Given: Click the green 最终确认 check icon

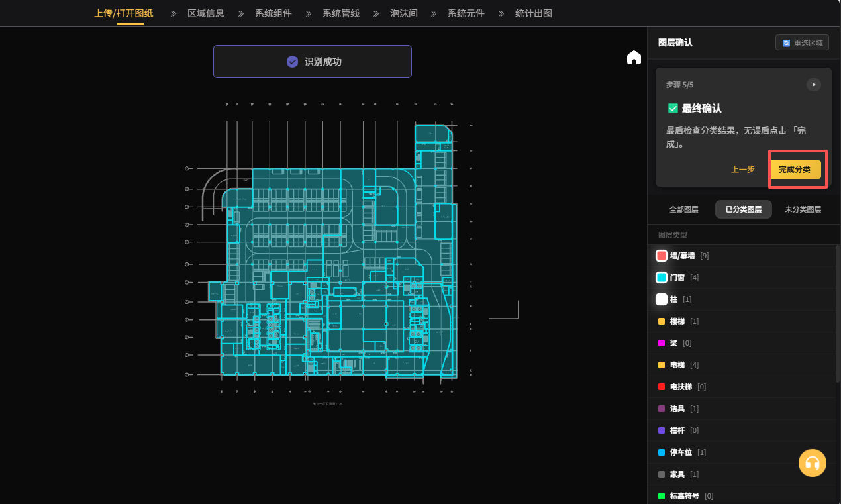Looking at the screenshot, I should click(x=673, y=108).
